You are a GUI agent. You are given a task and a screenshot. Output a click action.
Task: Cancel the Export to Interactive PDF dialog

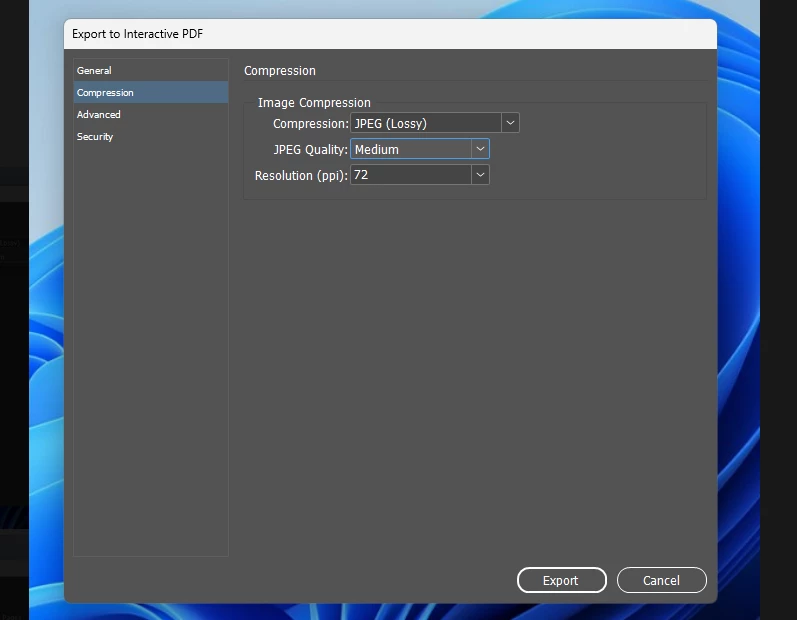click(662, 580)
